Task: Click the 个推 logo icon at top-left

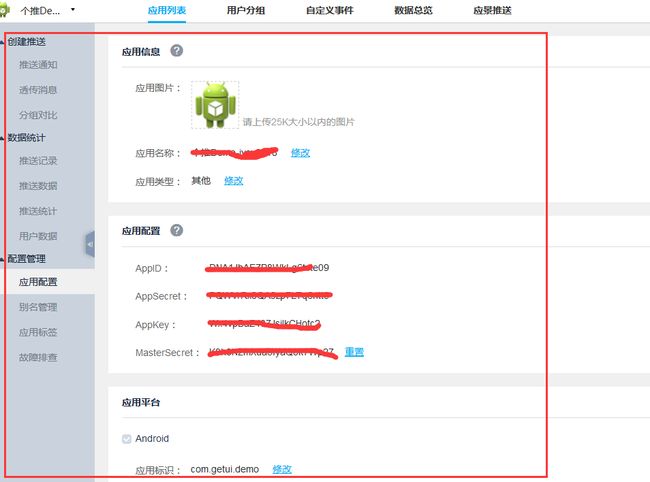Action: pos(4,10)
